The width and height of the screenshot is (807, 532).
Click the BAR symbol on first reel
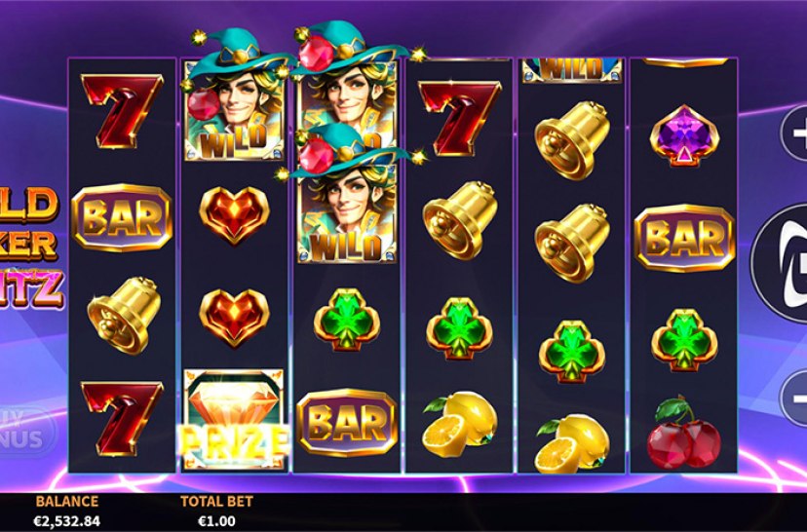(122, 217)
